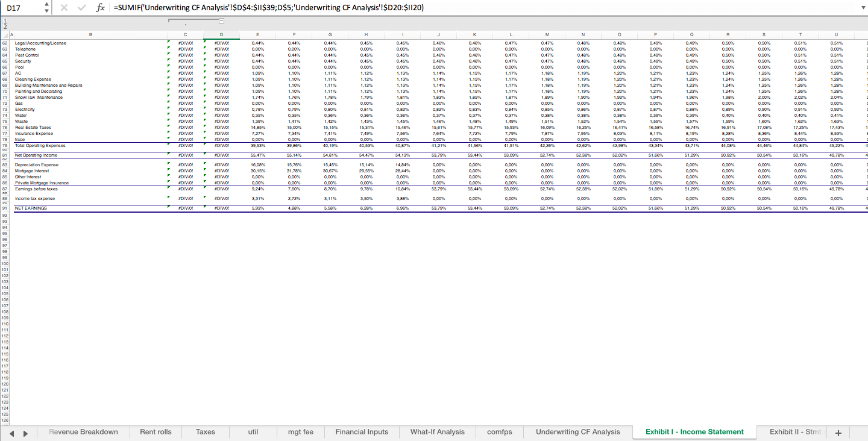The image size is (868, 441).
Task: Collapse the column group with the minus button
Action: pyautogui.click(x=222, y=20)
